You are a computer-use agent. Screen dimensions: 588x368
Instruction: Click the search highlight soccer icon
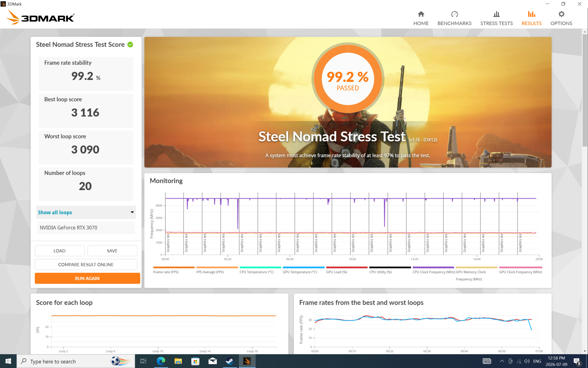(121, 361)
